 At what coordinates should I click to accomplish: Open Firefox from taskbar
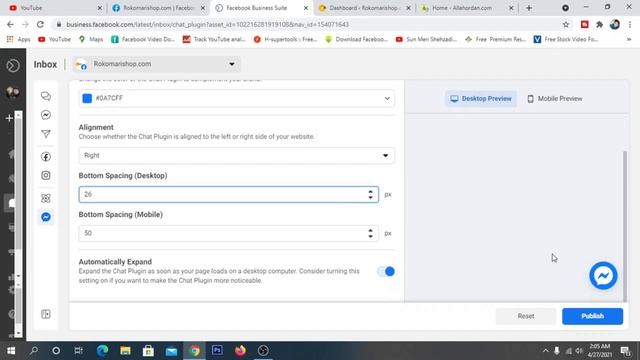pyautogui.click(x=240, y=351)
